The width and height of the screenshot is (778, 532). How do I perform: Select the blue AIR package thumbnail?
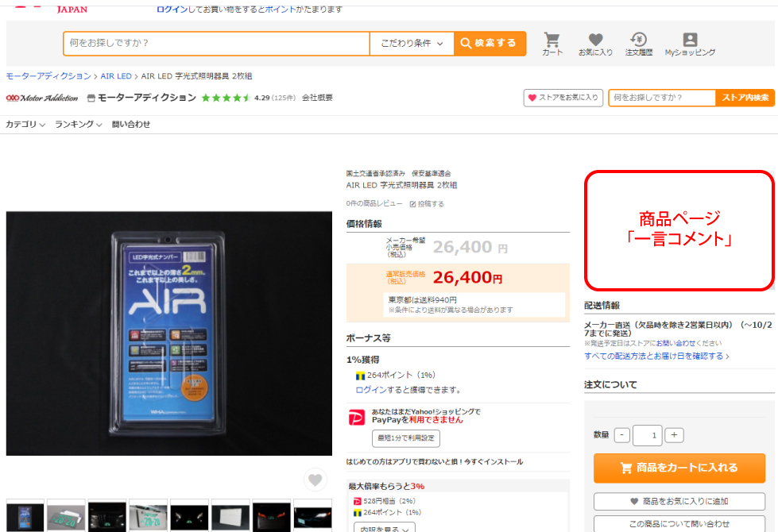(25, 516)
